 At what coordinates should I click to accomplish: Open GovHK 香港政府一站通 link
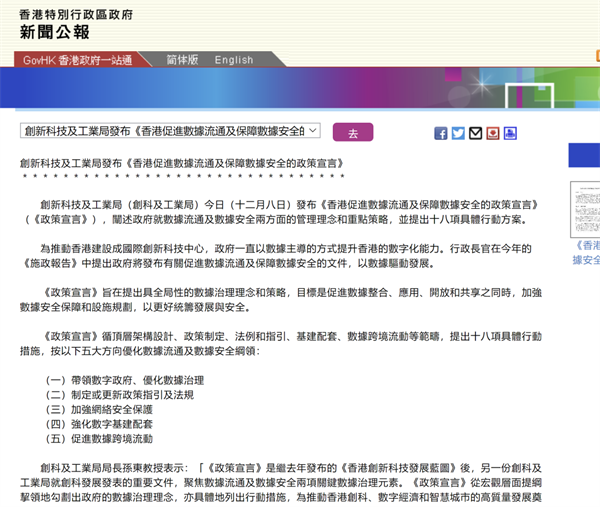78,60
